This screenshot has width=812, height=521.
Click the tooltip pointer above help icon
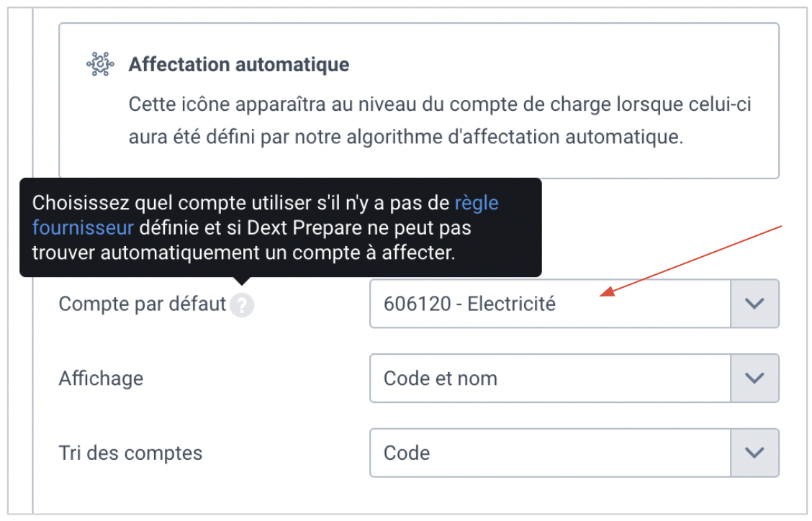(242, 281)
